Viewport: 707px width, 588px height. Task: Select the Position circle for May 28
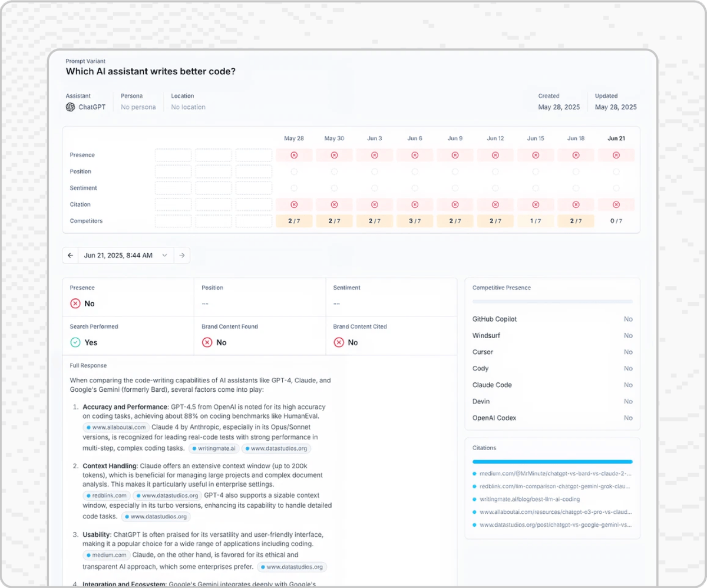tap(294, 171)
